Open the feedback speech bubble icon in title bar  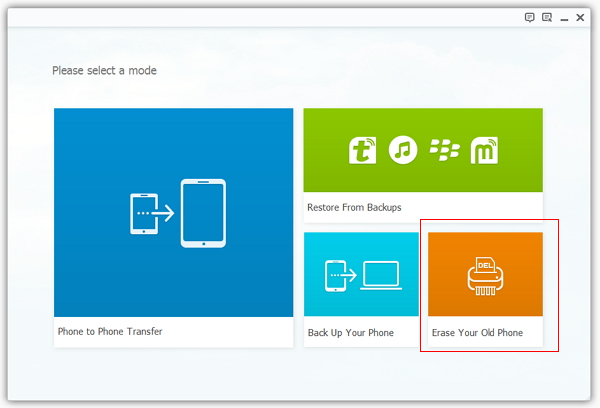click(530, 18)
